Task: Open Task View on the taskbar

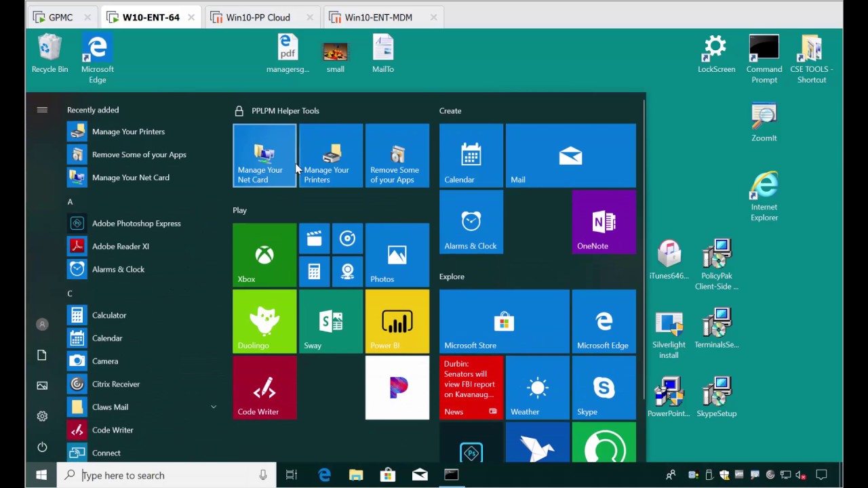Action: [x=292, y=475]
